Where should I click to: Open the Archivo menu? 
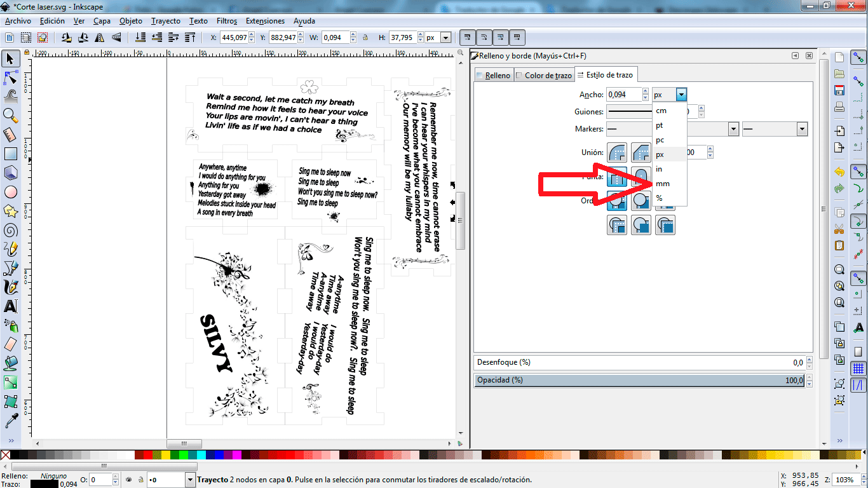[x=18, y=20]
